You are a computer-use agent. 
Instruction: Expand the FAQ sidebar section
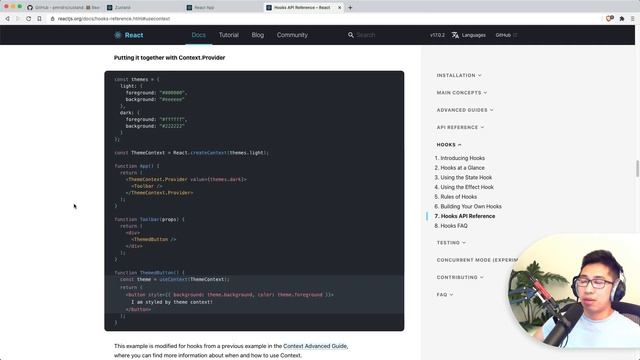pos(445,295)
